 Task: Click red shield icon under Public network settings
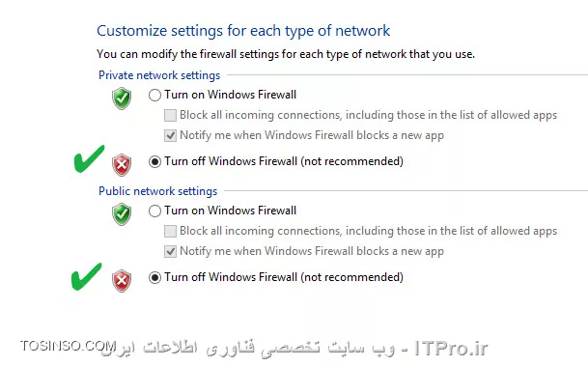coord(122,281)
